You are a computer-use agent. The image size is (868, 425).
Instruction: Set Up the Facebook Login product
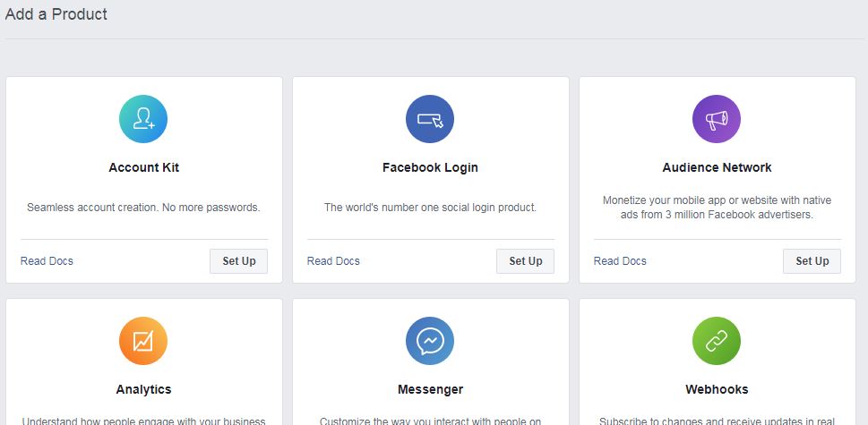tap(525, 261)
